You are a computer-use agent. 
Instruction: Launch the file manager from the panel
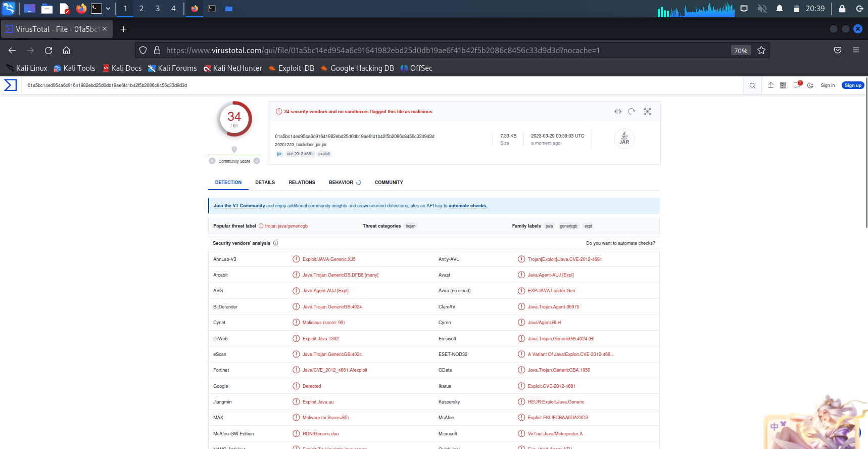coord(47,9)
